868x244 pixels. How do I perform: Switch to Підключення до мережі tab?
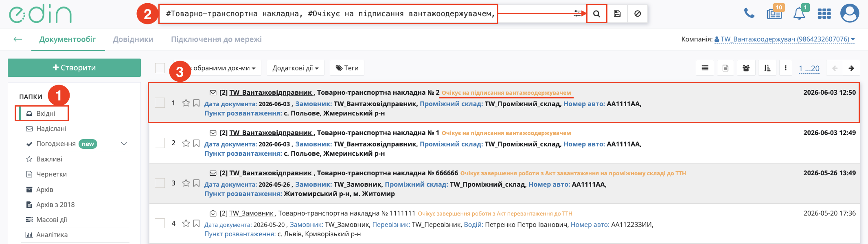[216, 39]
